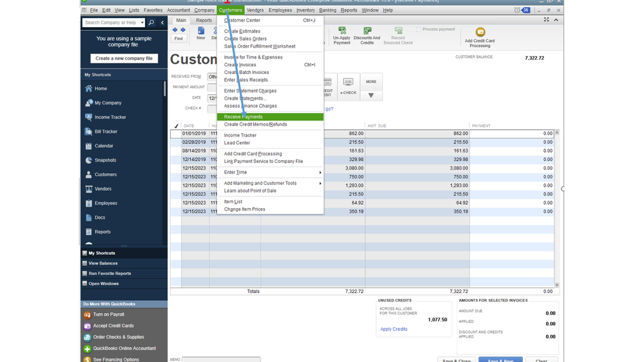Click Accept Credit Cards
The height and width of the screenshot is (362, 644).
(x=113, y=326)
